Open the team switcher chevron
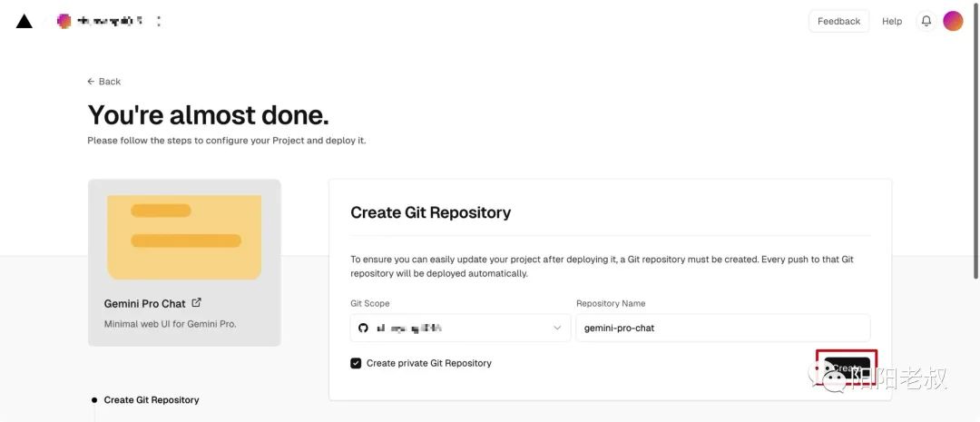The image size is (980, 422). (x=159, y=21)
